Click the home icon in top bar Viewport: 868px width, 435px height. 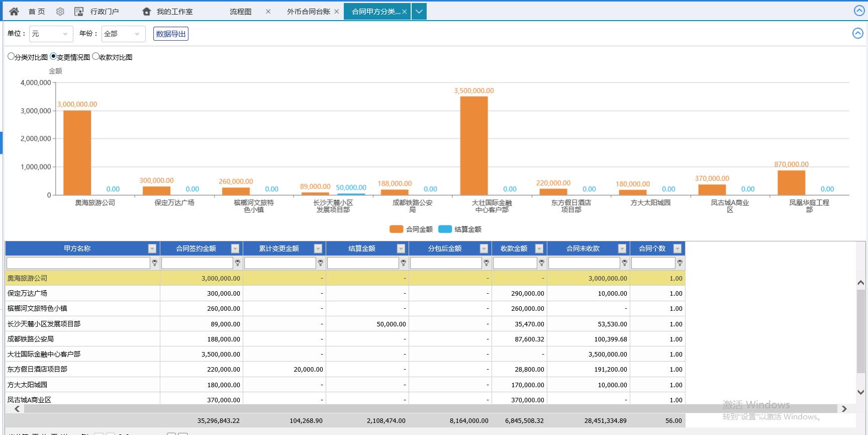[14, 12]
